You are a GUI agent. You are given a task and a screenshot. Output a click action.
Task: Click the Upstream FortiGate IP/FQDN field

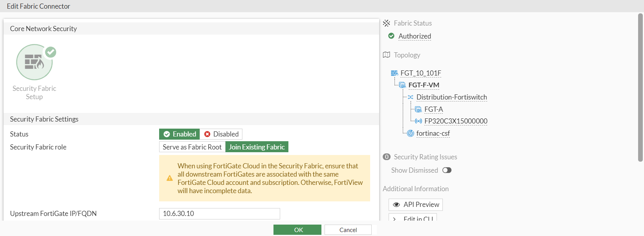tap(219, 214)
